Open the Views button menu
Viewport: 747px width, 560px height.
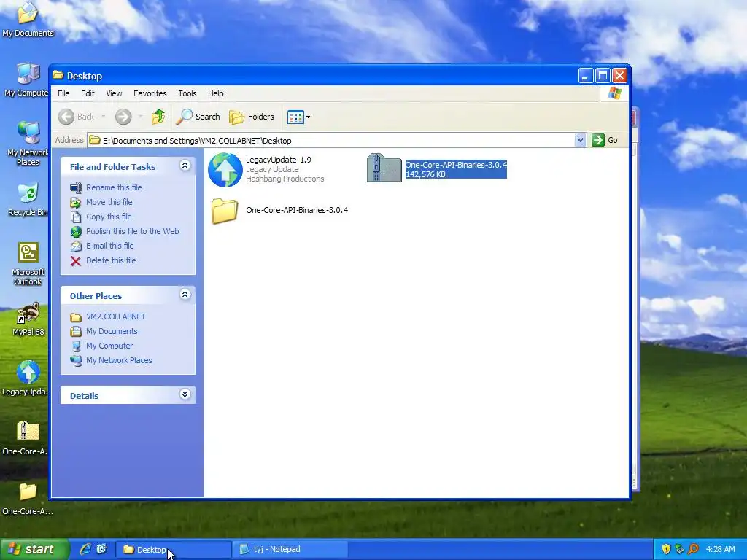tap(298, 117)
